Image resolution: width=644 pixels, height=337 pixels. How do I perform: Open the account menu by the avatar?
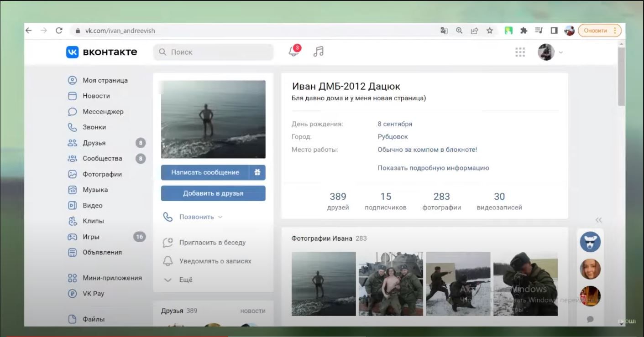click(550, 52)
